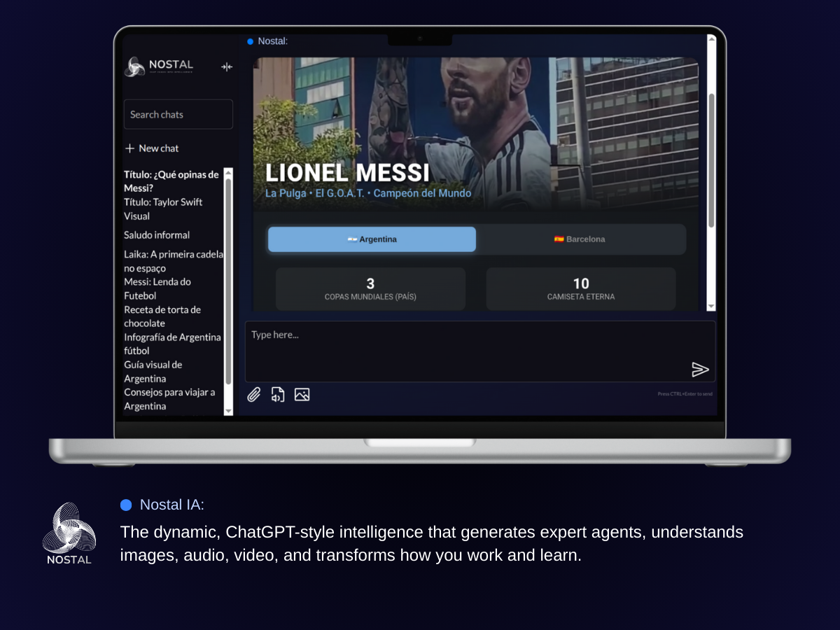The width and height of the screenshot is (840, 630).
Task: Switch to the Argentina tab
Action: point(372,239)
